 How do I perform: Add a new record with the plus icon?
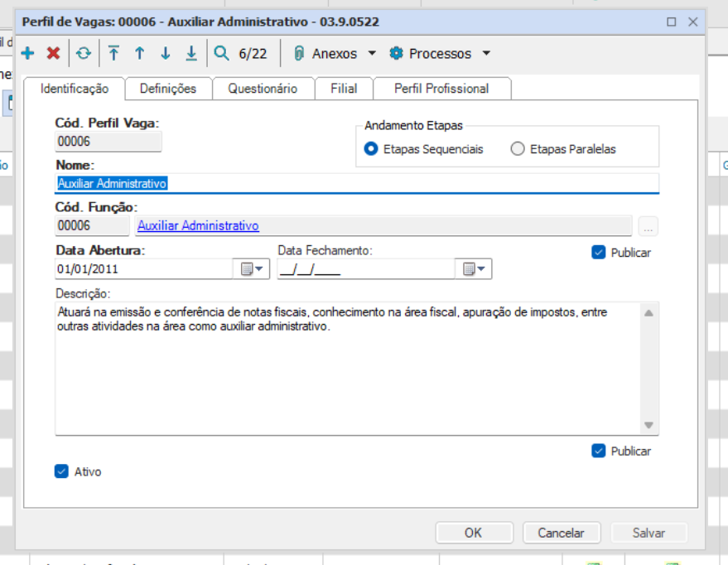28,53
